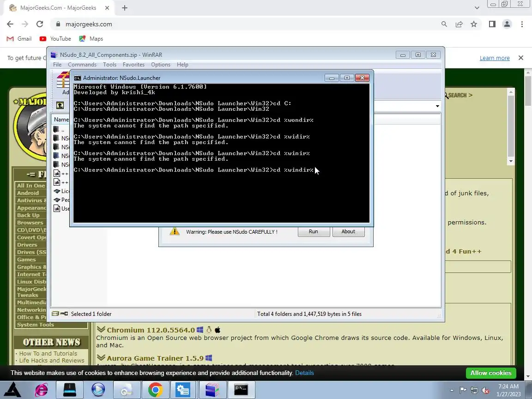Open the command prompt taskbar icon
The image size is (532, 399).
tap(241, 390)
